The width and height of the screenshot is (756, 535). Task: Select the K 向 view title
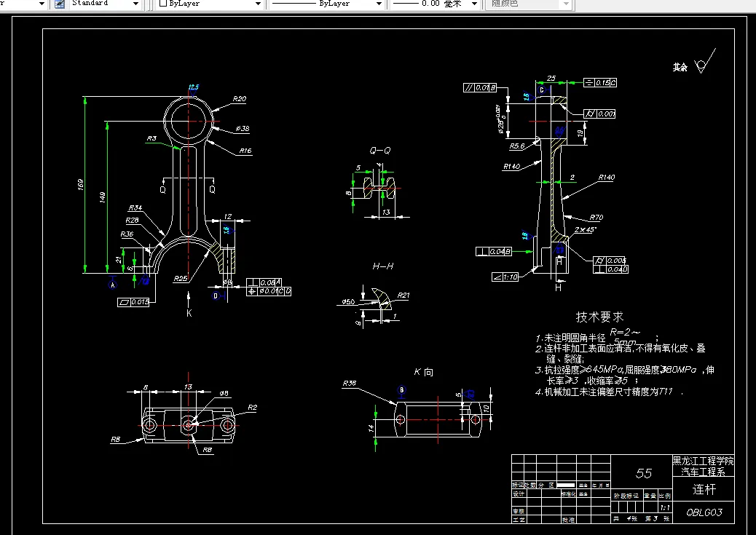coord(423,372)
